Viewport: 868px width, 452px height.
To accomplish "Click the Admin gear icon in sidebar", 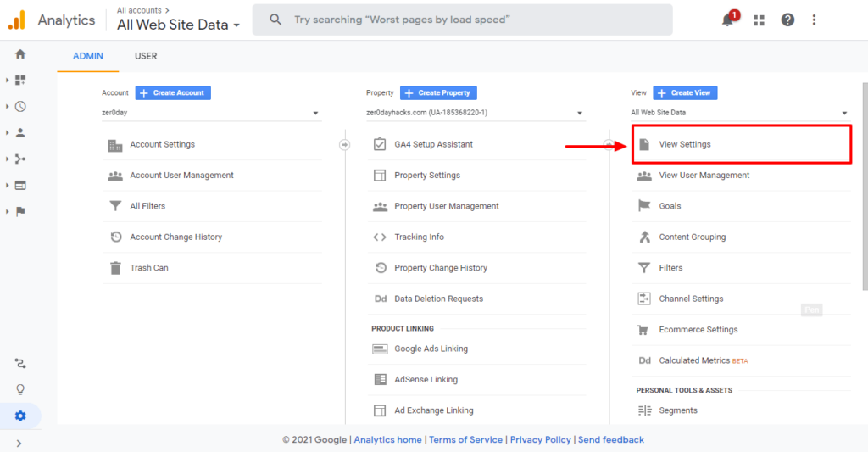I will [x=20, y=416].
